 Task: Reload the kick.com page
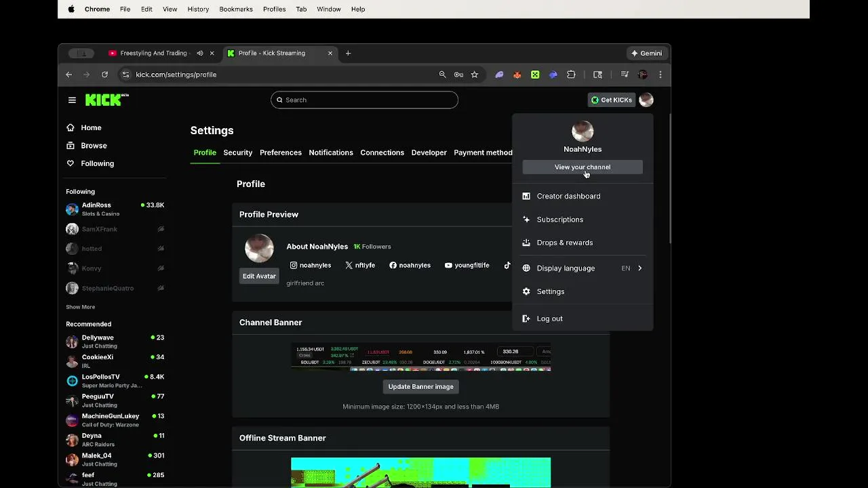(104, 75)
